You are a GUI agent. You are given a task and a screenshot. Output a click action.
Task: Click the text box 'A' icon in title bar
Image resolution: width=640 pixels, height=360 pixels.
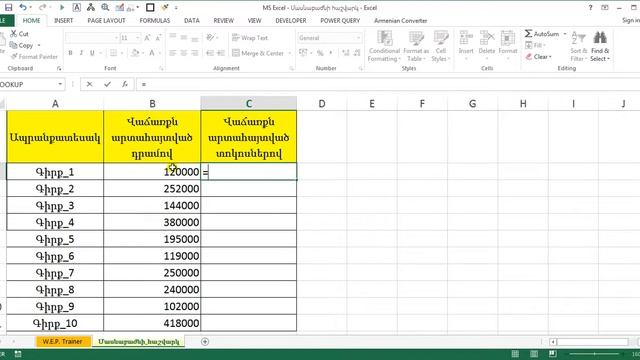pos(76,7)
